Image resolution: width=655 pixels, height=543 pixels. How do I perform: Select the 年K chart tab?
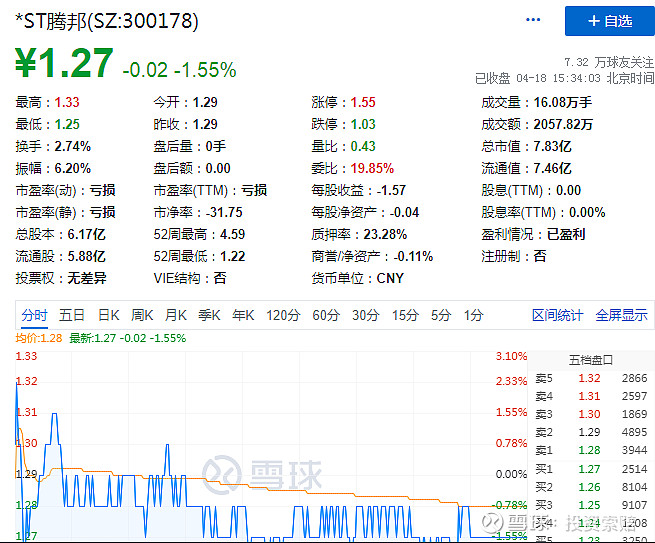tap(243, 315)
